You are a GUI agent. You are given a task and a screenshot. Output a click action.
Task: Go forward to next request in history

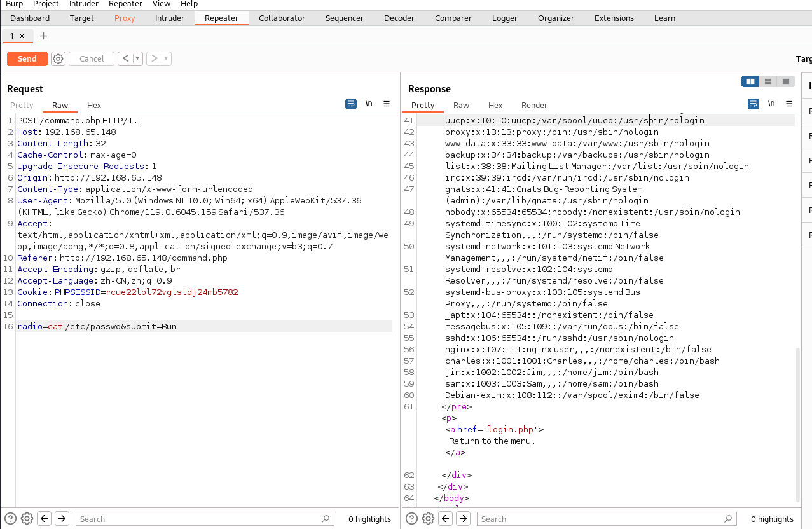tap(153, 58)
